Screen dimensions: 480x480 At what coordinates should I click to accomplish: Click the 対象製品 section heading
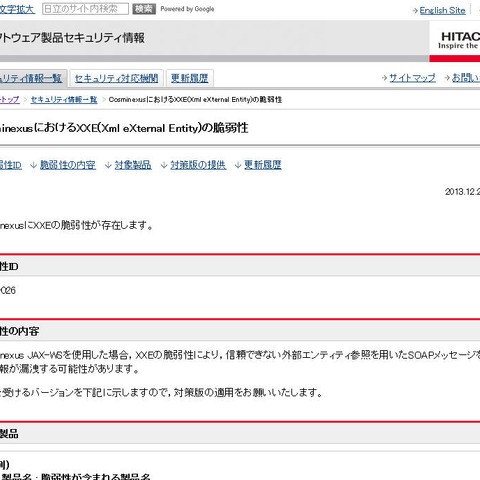(x=9, y=434)
